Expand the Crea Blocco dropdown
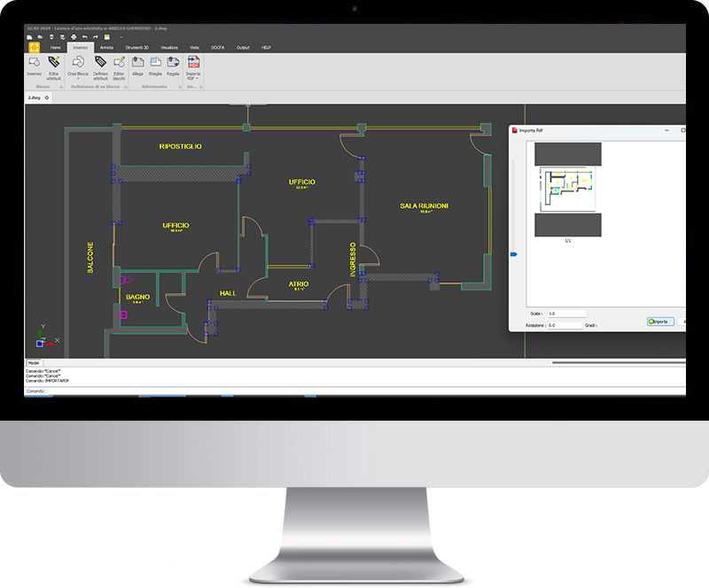The width and height of the screenshot is (709, 588). coord(77,77)
